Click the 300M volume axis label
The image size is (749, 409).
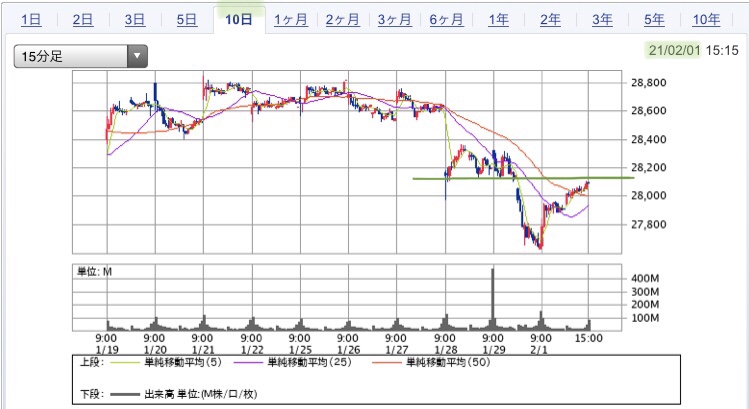[645, 291]
